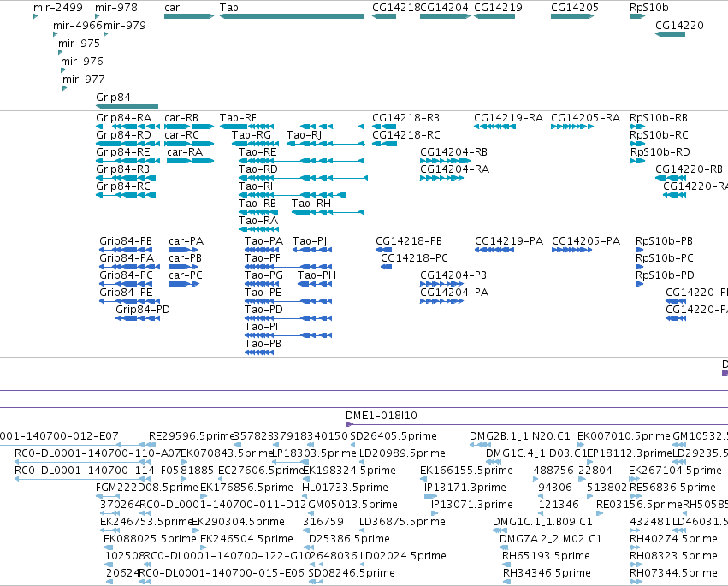
Task: Select the DME1-018I10 clone feature
Action: coord(536,424)
